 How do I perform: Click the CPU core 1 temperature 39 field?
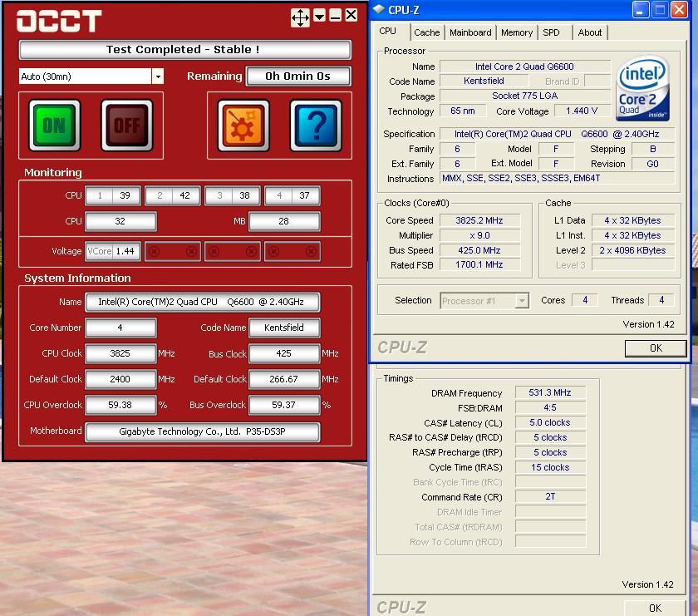(x=113, y=195)
